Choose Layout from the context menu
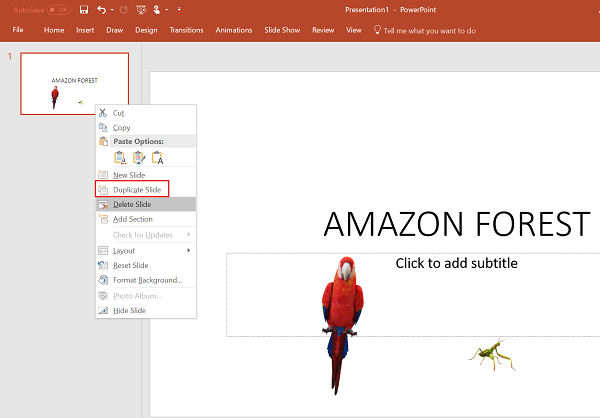Image resolution: width=600 pixels, height=418 pixels. tap(146, 251)
